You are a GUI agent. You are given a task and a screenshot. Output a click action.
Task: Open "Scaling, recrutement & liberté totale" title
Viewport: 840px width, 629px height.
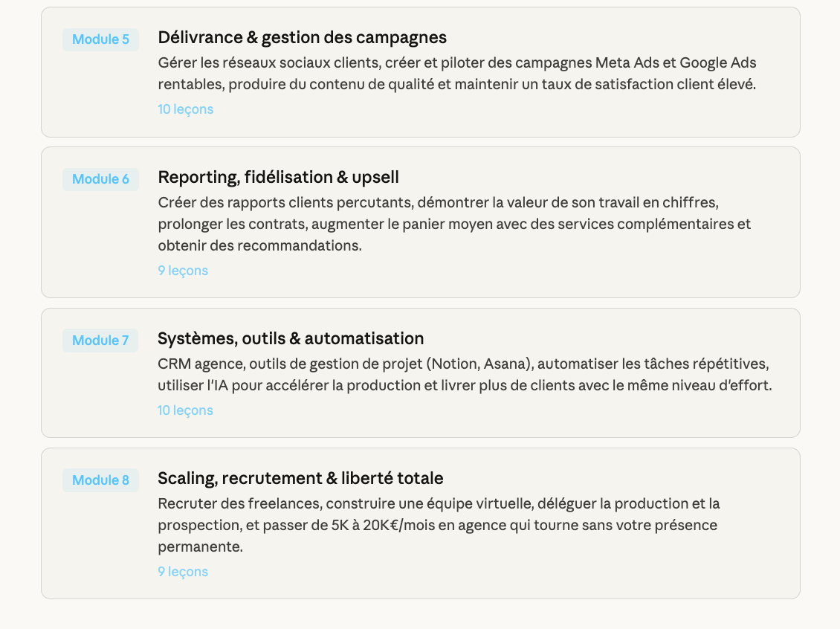coord(300,478)
